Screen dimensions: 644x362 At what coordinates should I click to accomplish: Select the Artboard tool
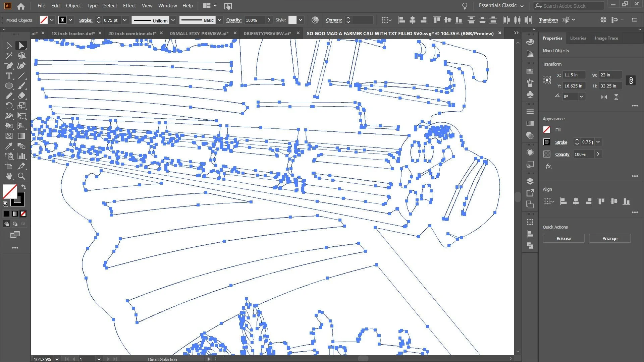click(9, 166)
